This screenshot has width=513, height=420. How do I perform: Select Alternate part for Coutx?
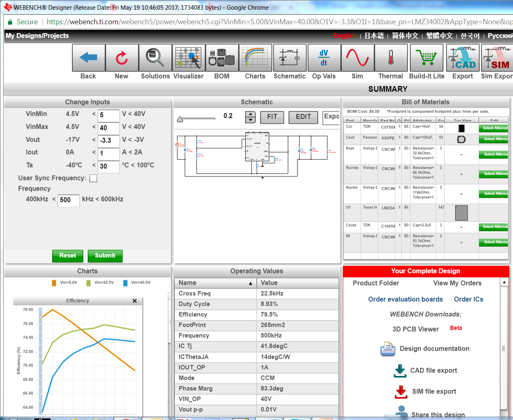tap(494, 227)
